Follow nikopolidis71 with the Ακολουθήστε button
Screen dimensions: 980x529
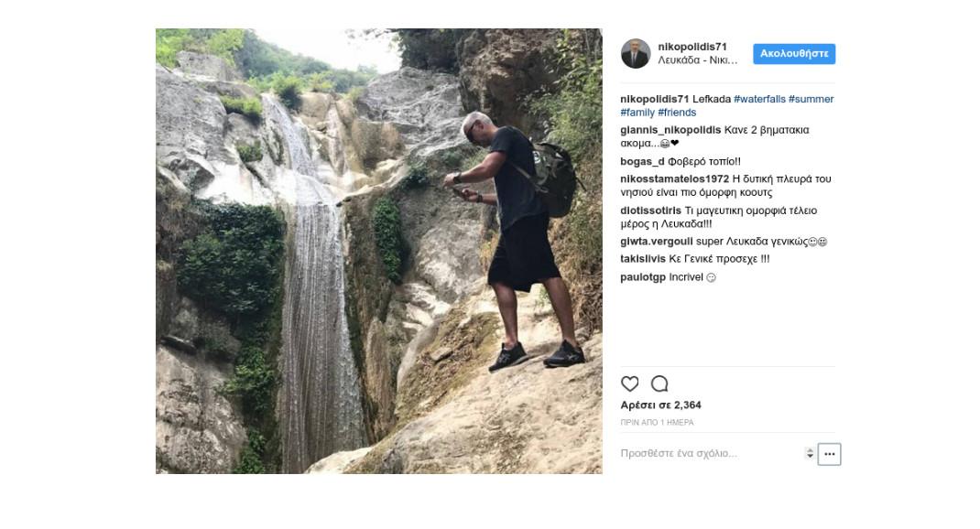794,54
